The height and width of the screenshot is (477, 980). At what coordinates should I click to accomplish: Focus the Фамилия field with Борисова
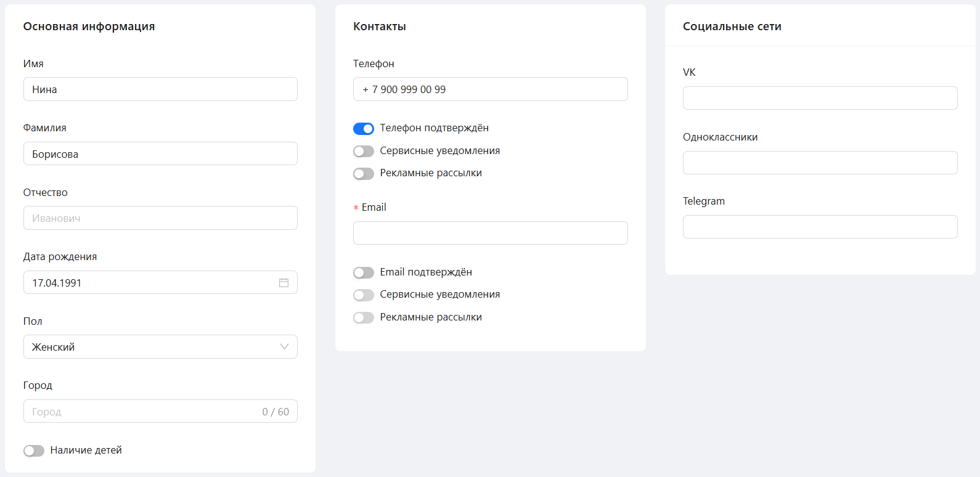(160, 154)
